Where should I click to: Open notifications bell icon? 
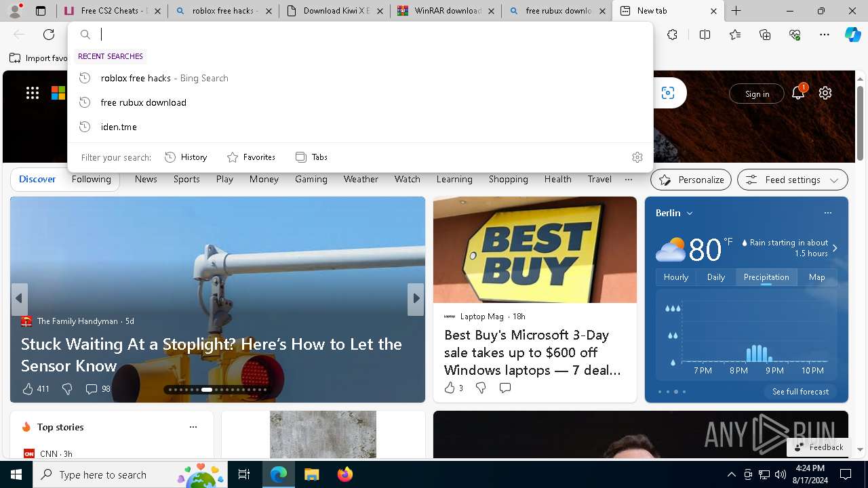798,93
